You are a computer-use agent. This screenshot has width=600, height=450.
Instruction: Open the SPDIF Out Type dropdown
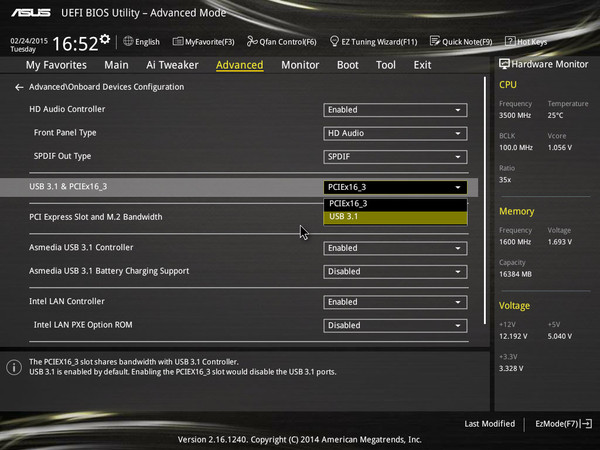[395, 157]
